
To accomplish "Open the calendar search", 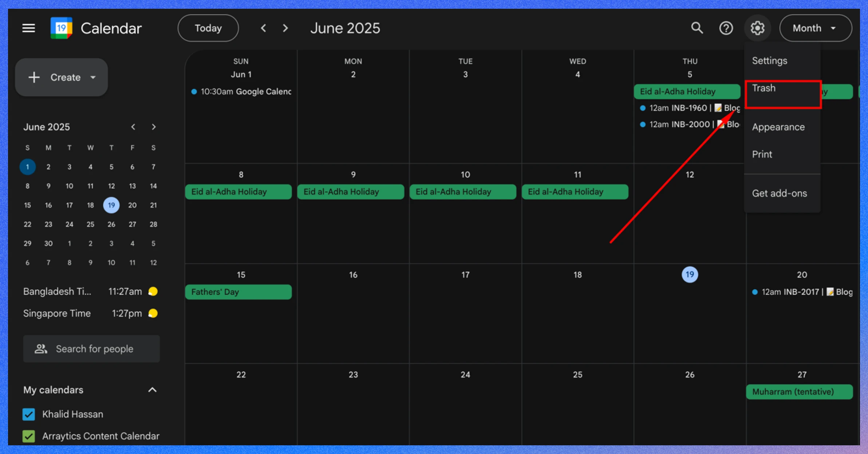I will pos(697,28).
